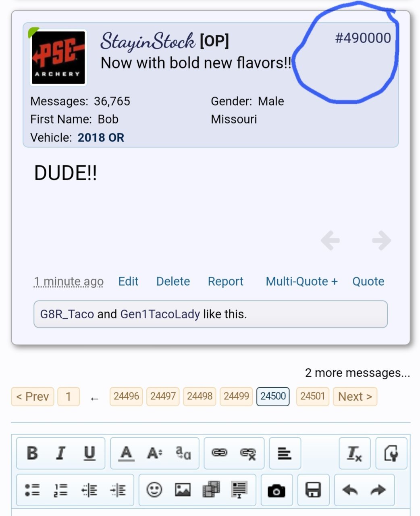The height and width of the screenshot is (516, 420).
Task: Insert a link with the chain icon
Action: pyautogui.click(x=220, y=453)
